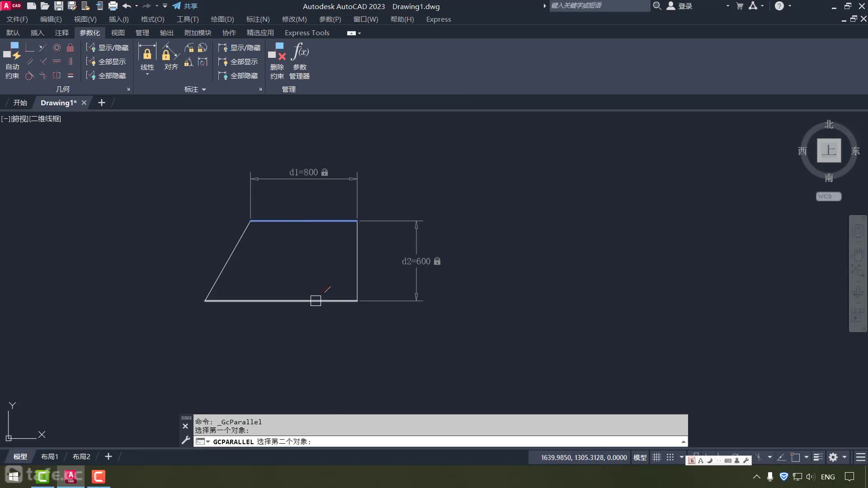The width and height of the screenshot is (868, 488).
Task: Select the Concentric constraint icon
Action: coord(57,47)
